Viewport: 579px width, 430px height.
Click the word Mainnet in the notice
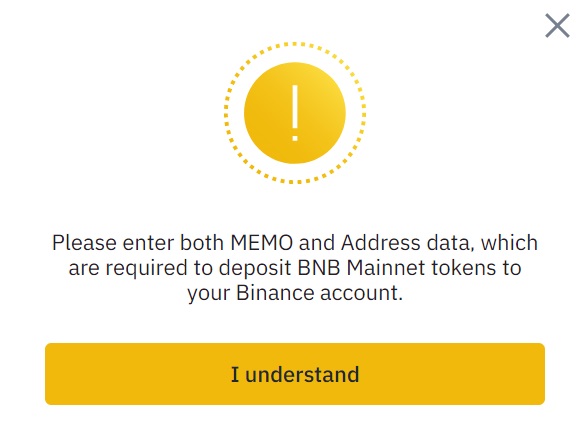386,267
